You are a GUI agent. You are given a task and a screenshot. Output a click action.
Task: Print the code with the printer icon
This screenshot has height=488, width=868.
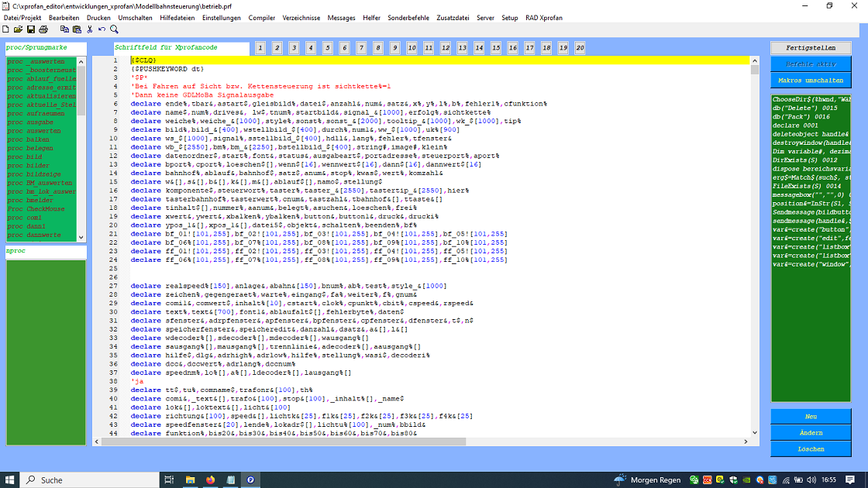click(43, 29)
